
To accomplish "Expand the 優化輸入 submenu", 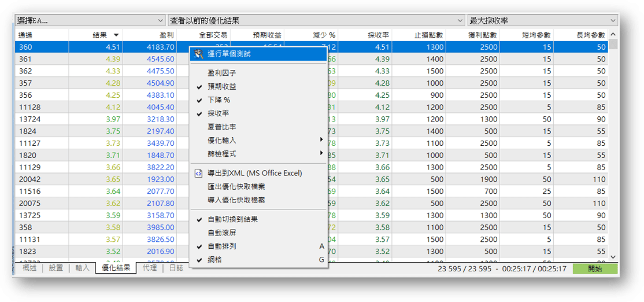I will click(258, 140).
